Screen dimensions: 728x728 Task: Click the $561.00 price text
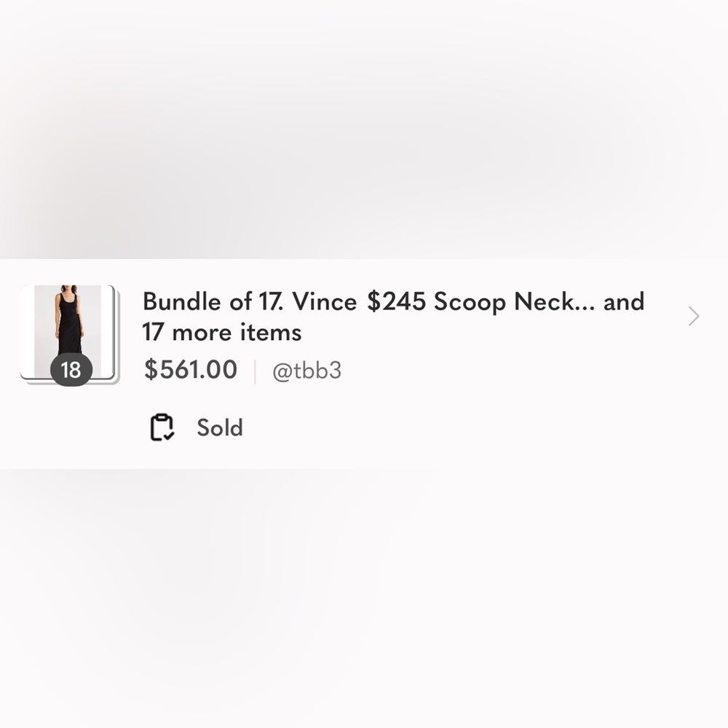[x=189, y=369]
